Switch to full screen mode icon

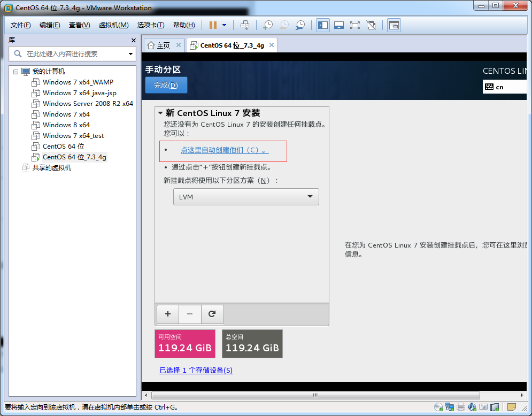[355, 25]
